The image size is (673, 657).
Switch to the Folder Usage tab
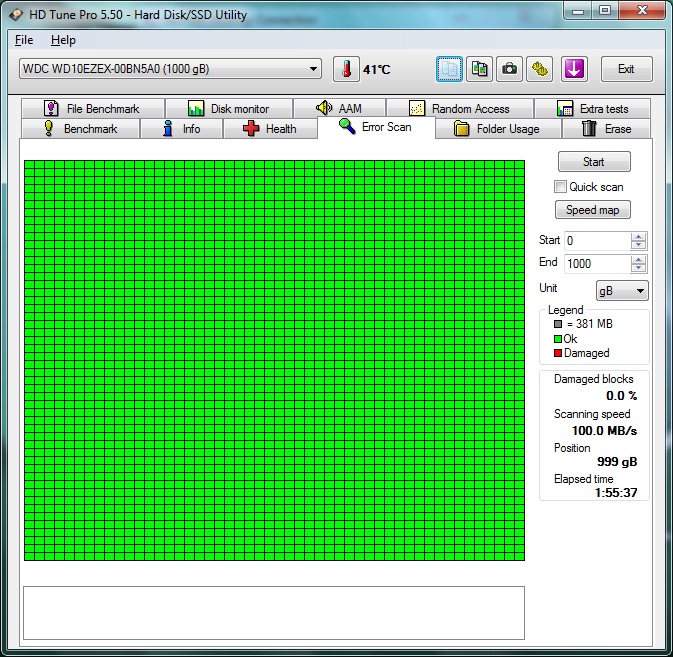498,129
